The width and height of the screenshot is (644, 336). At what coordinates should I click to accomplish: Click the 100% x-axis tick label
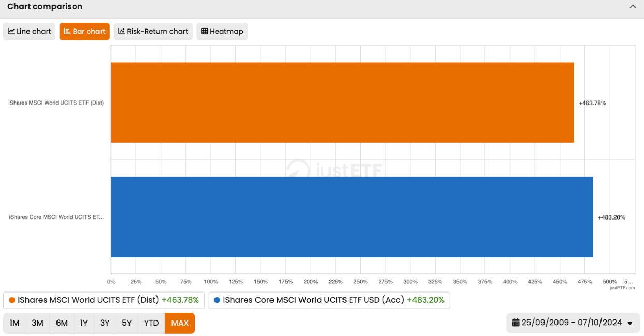pos(211,282)
